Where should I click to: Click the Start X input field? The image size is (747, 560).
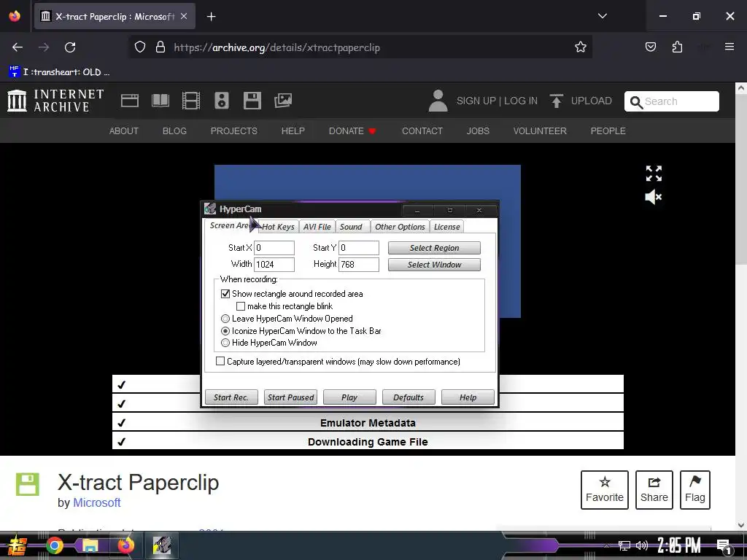[x=274, y=248]
